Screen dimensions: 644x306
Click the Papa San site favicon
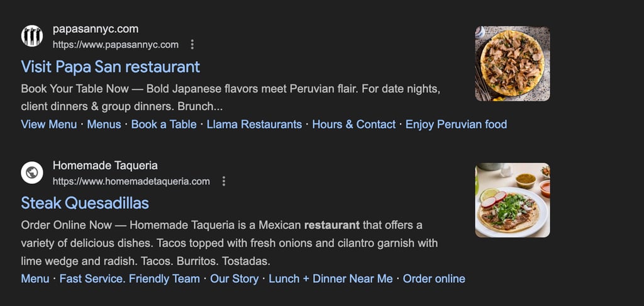tap(31, 37)
